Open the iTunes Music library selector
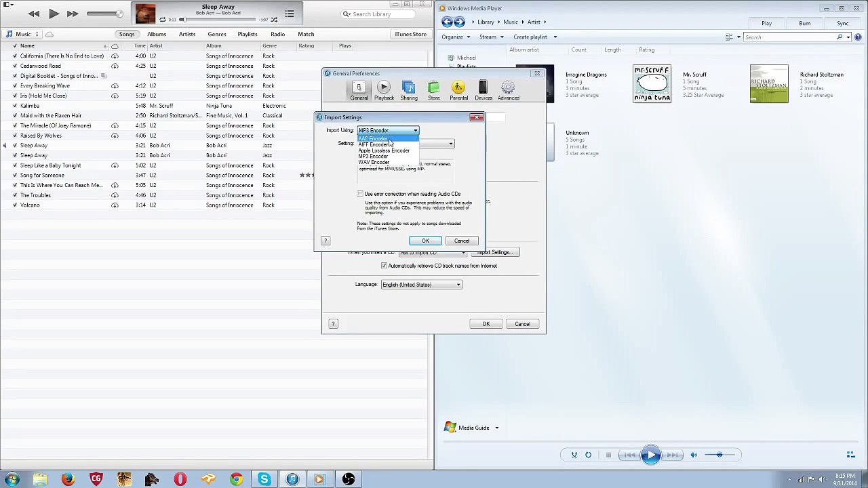 (x=23, y=34)
